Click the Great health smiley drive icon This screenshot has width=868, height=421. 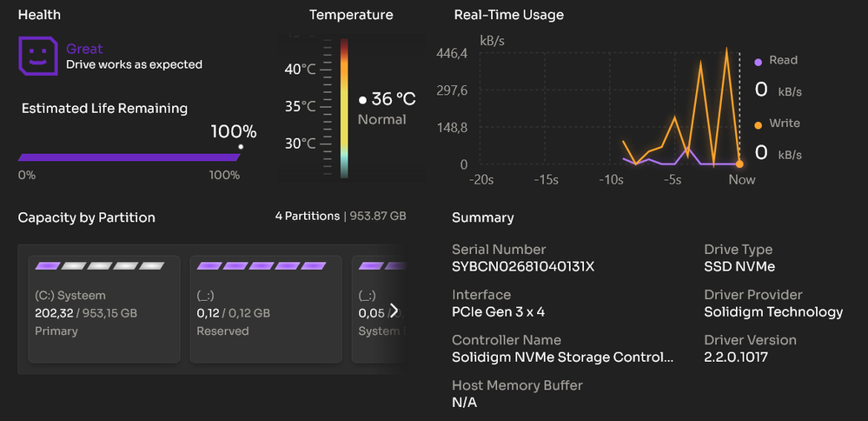coord(37,57)
